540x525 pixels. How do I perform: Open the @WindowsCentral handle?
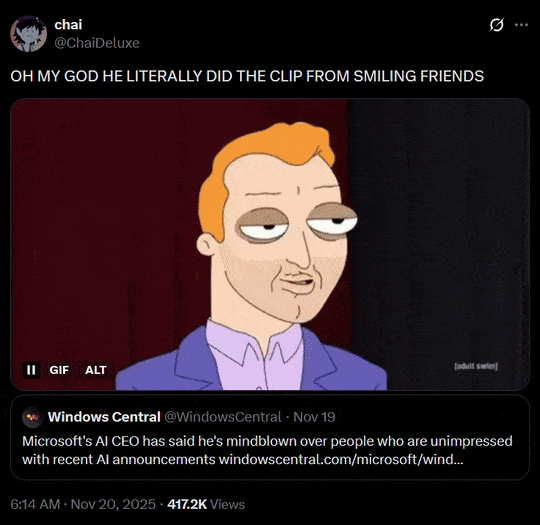click(223, 417)
